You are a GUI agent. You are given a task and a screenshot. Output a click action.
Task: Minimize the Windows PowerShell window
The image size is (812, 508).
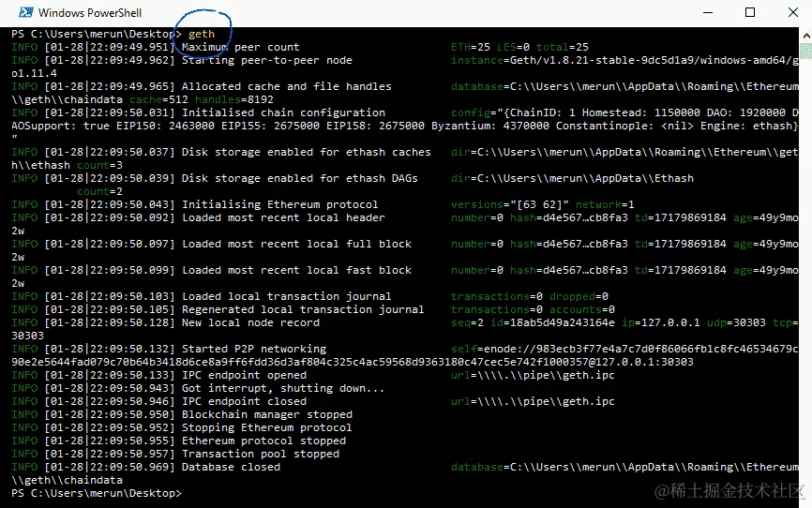708,12
